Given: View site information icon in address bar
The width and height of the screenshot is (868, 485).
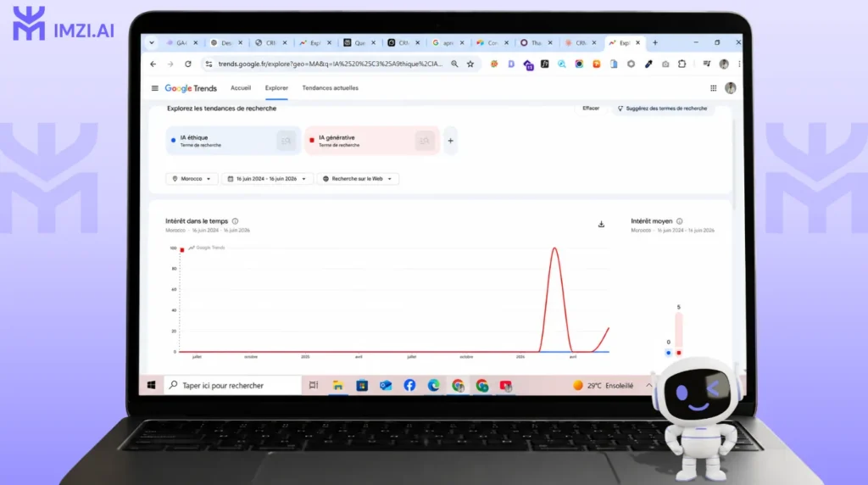Looking at the screenshot, I should [x=209, y=64].
